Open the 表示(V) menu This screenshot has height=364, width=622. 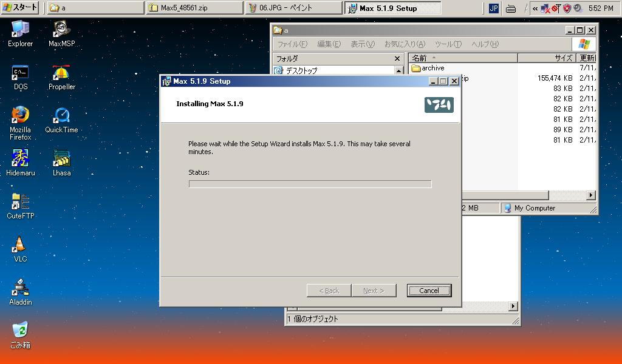click(362, 44)
